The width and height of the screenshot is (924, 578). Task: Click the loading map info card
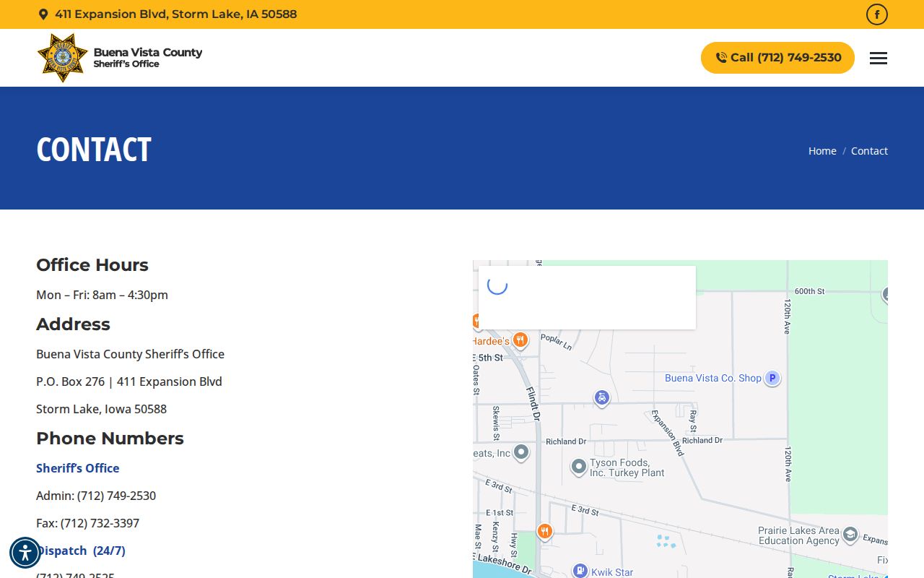click(x=587, y=298)
